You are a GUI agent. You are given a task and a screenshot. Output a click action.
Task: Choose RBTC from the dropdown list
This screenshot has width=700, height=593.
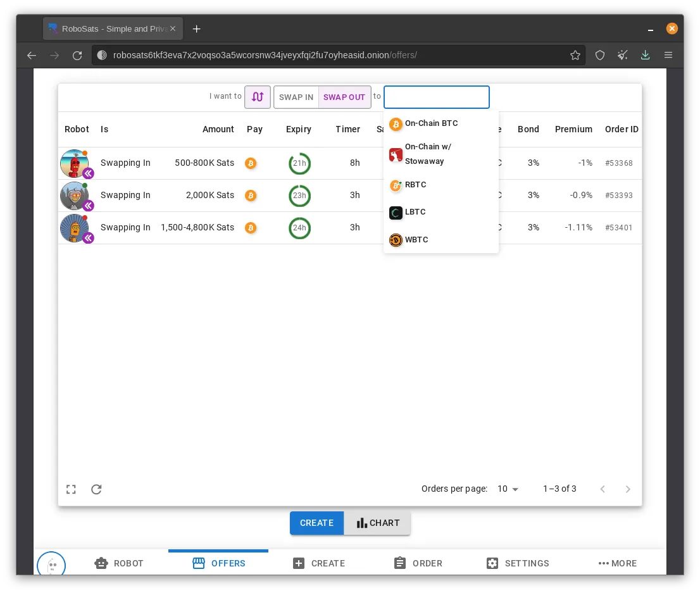pos(441,185)
